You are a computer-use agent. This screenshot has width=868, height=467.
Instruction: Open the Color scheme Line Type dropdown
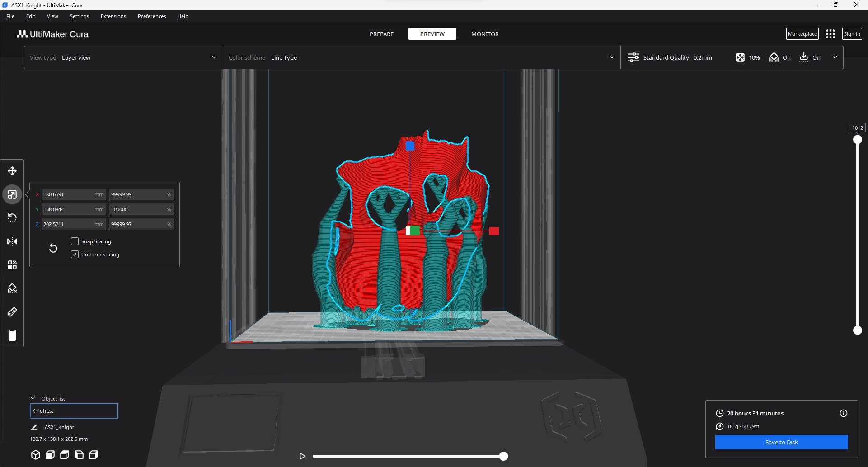[x=421, y=57]
